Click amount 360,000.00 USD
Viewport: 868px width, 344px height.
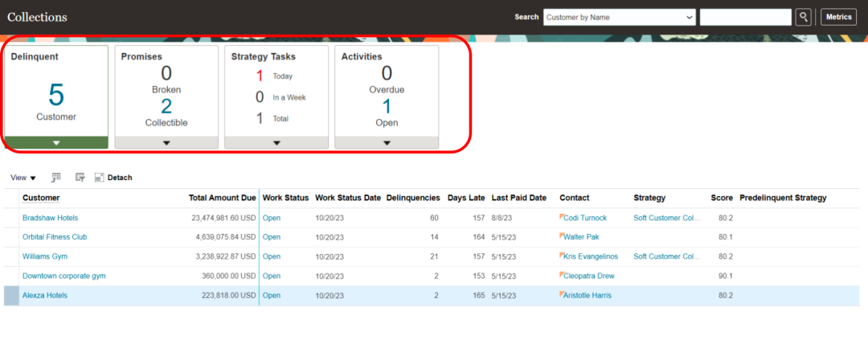tap(229, 276)
